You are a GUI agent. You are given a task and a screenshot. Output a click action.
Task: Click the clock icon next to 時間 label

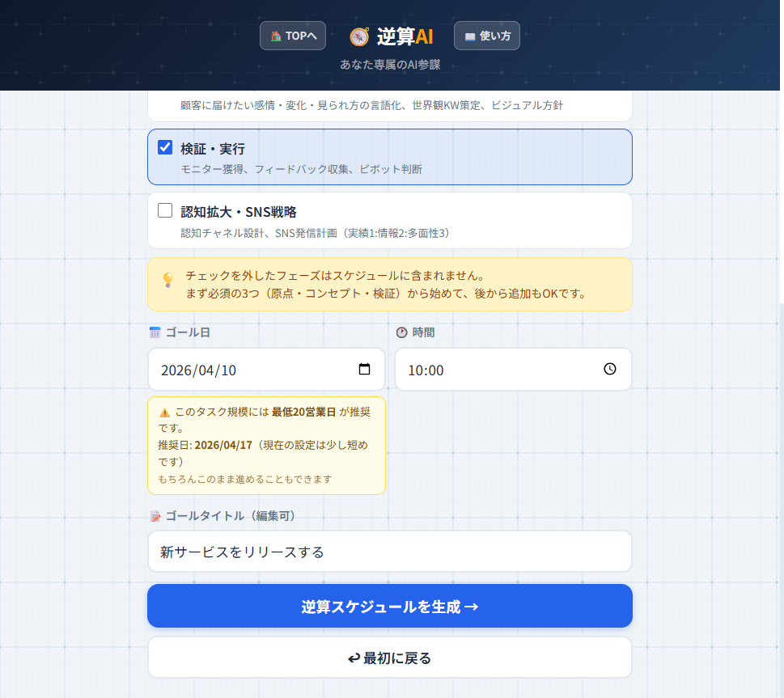(x=401, y=332)
